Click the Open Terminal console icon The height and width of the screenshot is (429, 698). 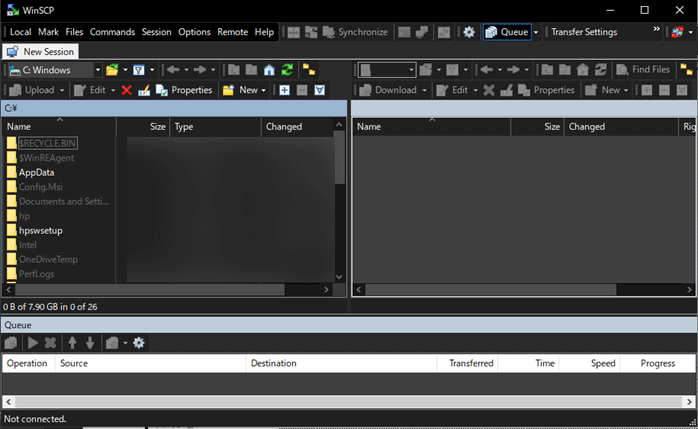click(x=404, y=32)
